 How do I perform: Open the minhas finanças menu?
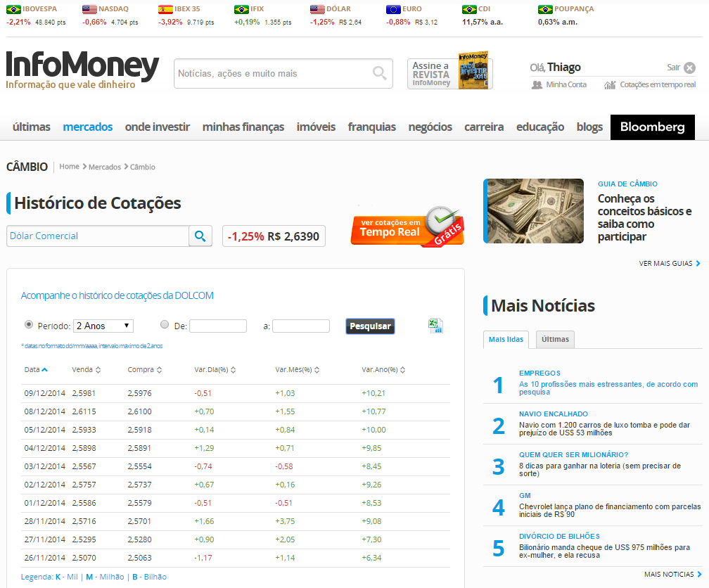243,127
